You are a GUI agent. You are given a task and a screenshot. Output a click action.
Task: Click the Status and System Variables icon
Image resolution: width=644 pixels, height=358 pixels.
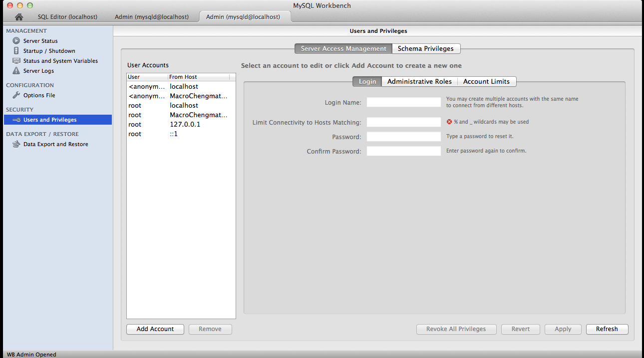tap(16, 61)
